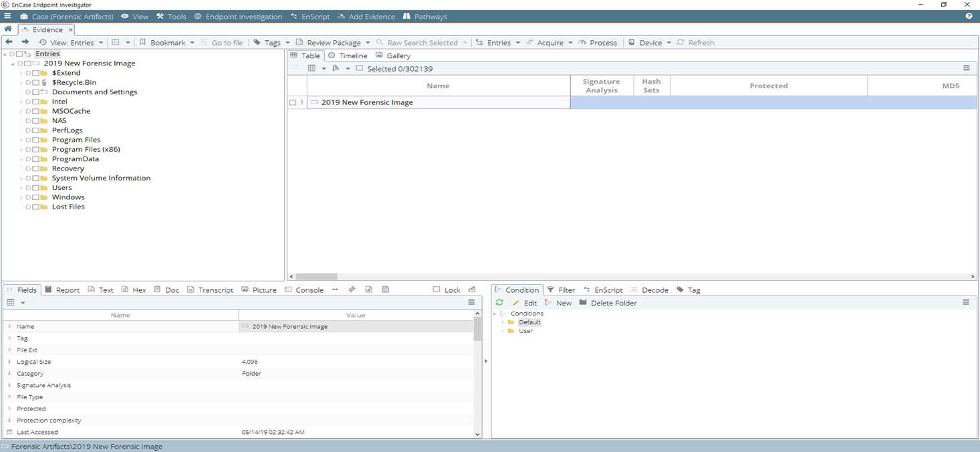Click the double-arrow icon after Console

[335, 290]
